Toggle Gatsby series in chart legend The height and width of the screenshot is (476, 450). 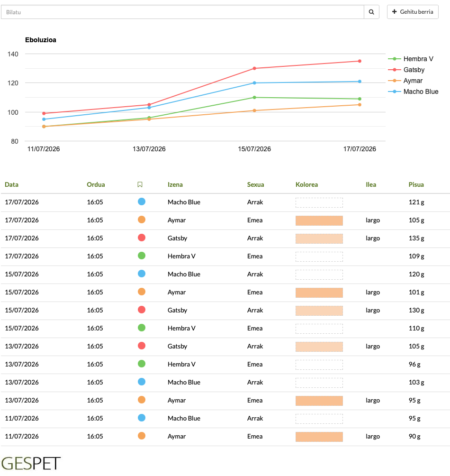(x=406, y=70)
